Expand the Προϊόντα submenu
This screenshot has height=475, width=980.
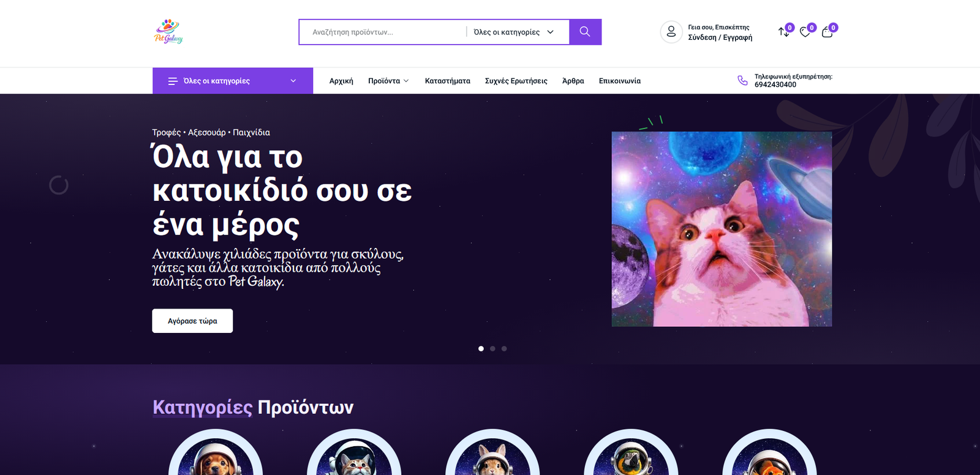coord(388,81)
